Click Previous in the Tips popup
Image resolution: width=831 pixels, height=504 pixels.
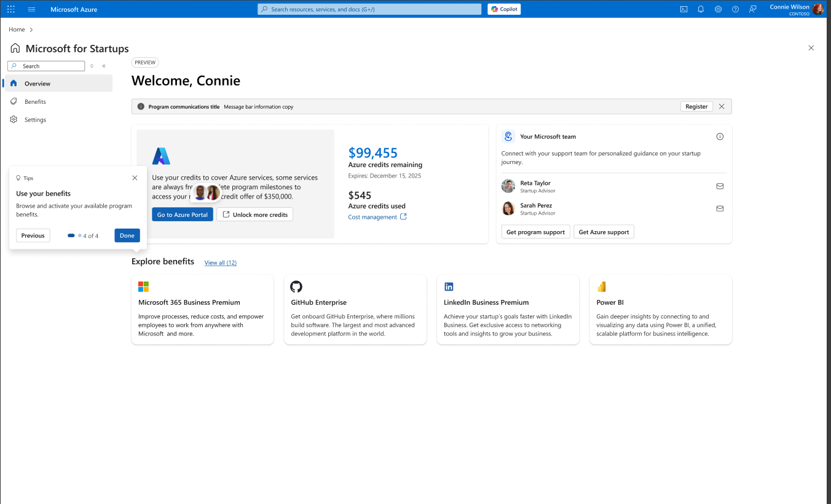pos(33,235)
